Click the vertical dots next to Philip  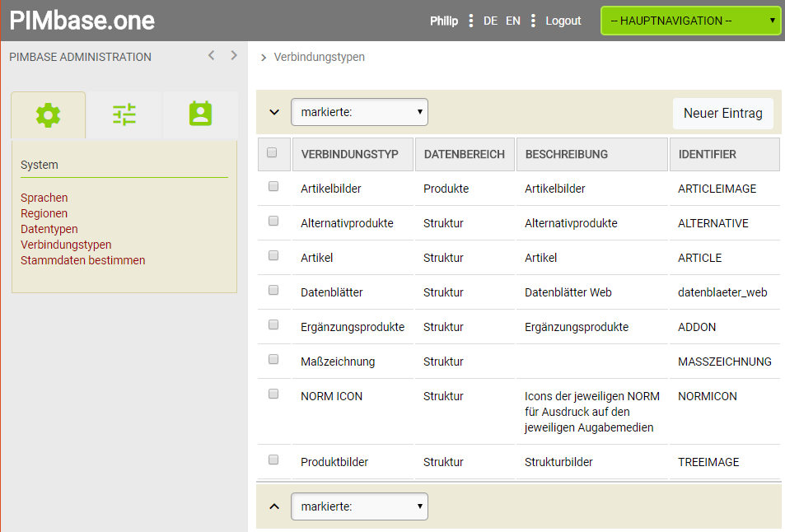pyautogui.click(x=470, y=21)
